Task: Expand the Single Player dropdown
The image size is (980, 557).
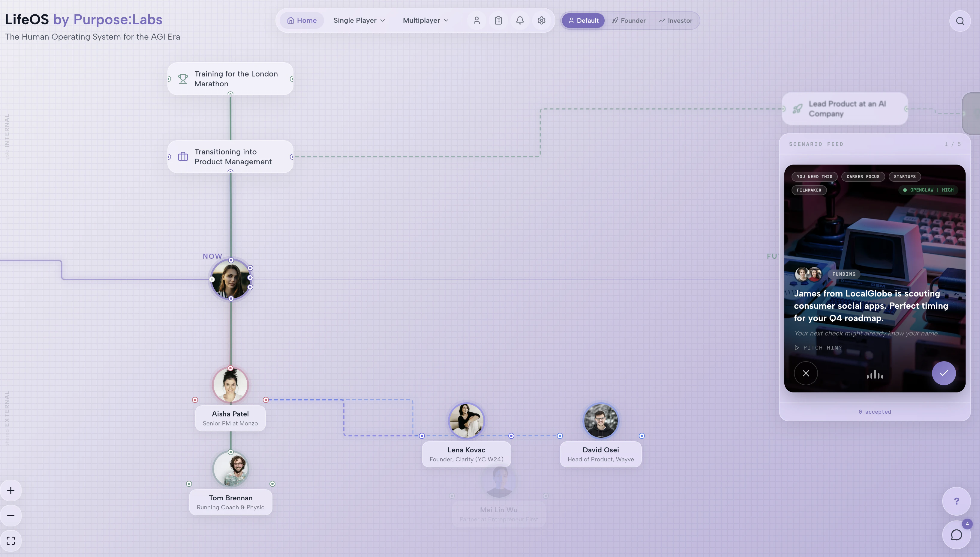Action: [358, 20]
